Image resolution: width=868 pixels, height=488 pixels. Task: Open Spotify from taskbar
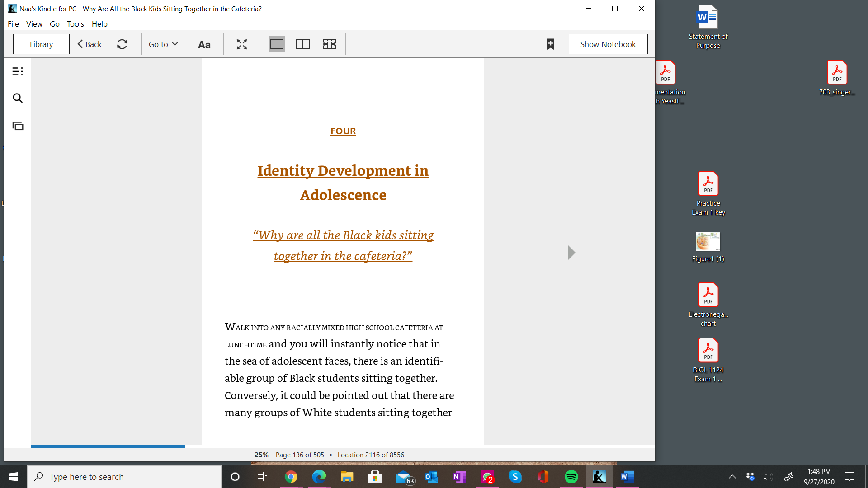(571, 477)
